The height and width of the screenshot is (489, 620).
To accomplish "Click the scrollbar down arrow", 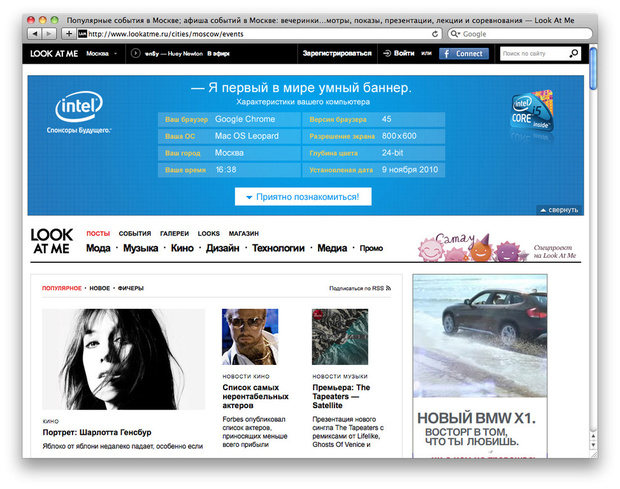I will click(593, 445).
